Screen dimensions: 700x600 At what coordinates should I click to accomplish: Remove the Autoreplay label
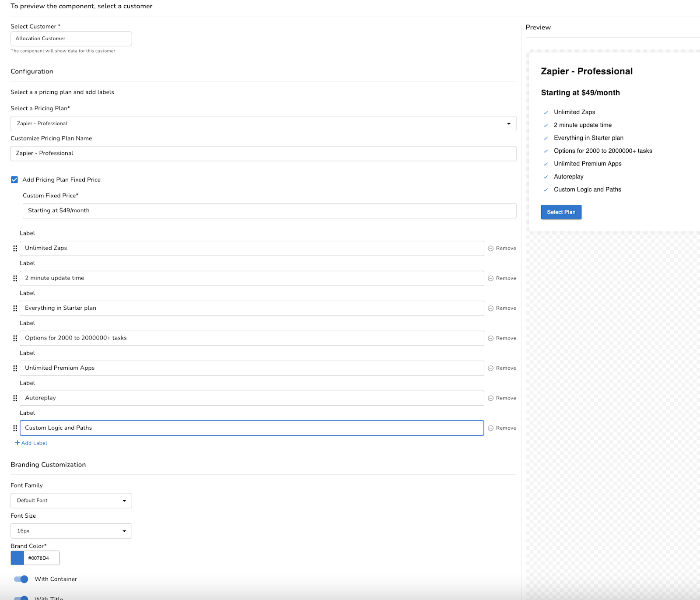point(502,398)
